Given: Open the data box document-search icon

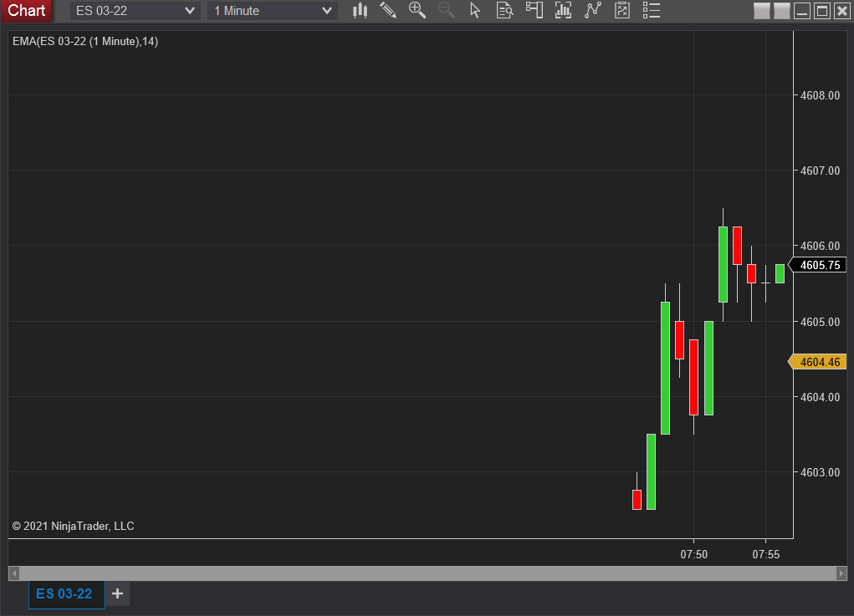Looking at the screenshot, I should [x=505, y=10].
